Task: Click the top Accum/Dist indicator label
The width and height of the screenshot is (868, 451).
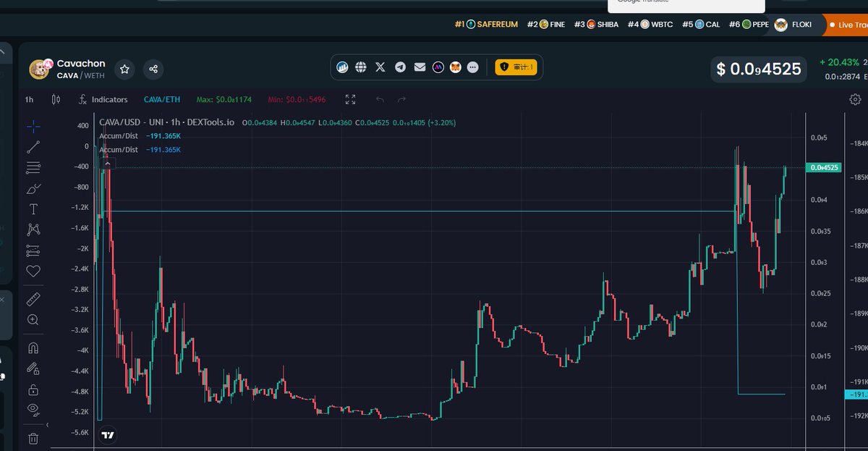Action: 118,135
